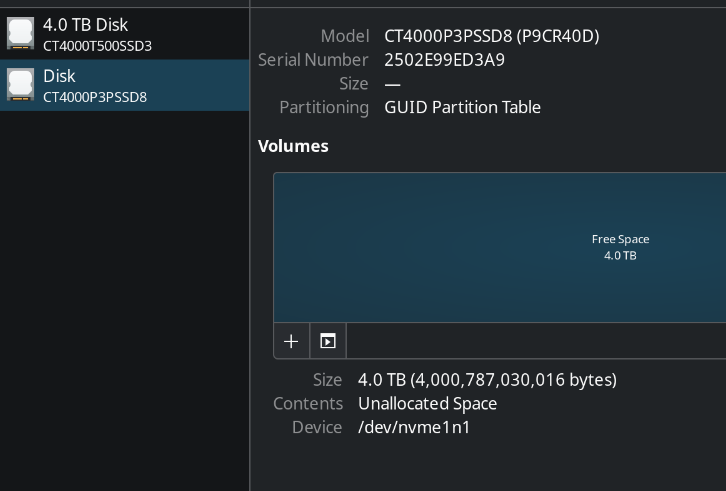Image resolution: width=726 pixels, height=491 pixels.
Task: Click the model value CT4000P3PSSD8 (P9CR40D)
Action: coord(491,36)
